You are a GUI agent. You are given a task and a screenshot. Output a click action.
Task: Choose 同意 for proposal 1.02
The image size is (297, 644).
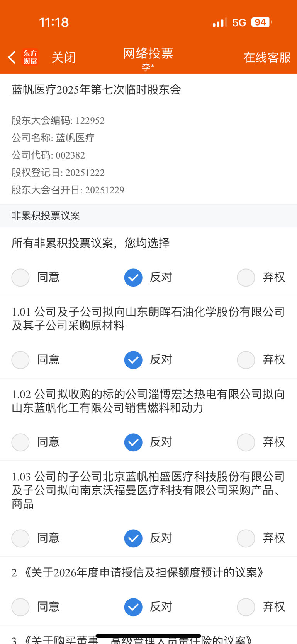click(x=20, y=442)
